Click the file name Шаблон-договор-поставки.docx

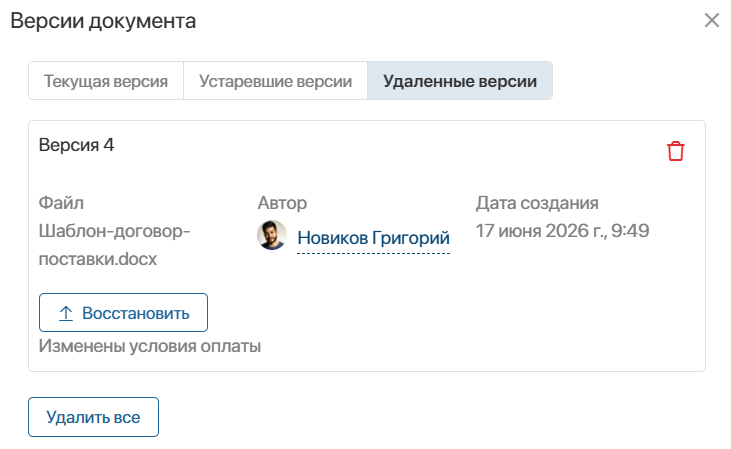coord(115,245)
